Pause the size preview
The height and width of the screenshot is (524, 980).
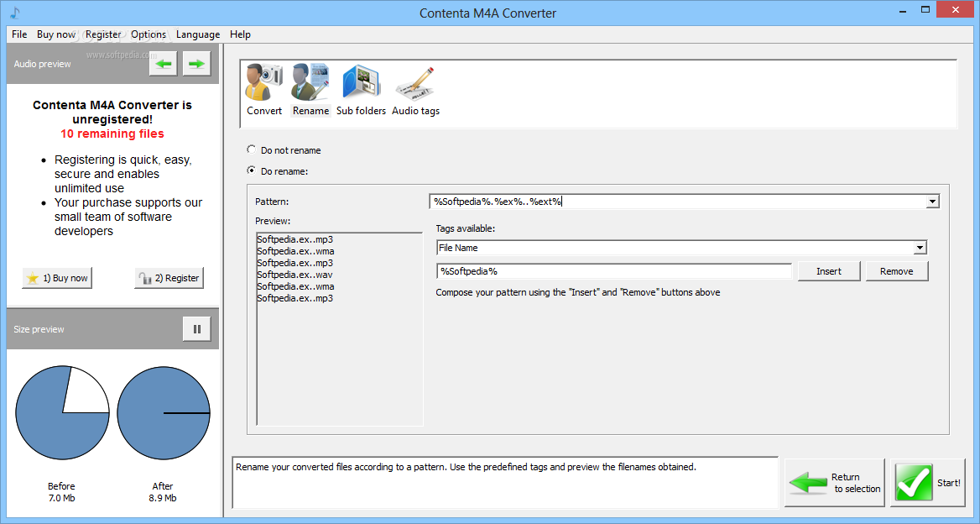click(197, 329)
